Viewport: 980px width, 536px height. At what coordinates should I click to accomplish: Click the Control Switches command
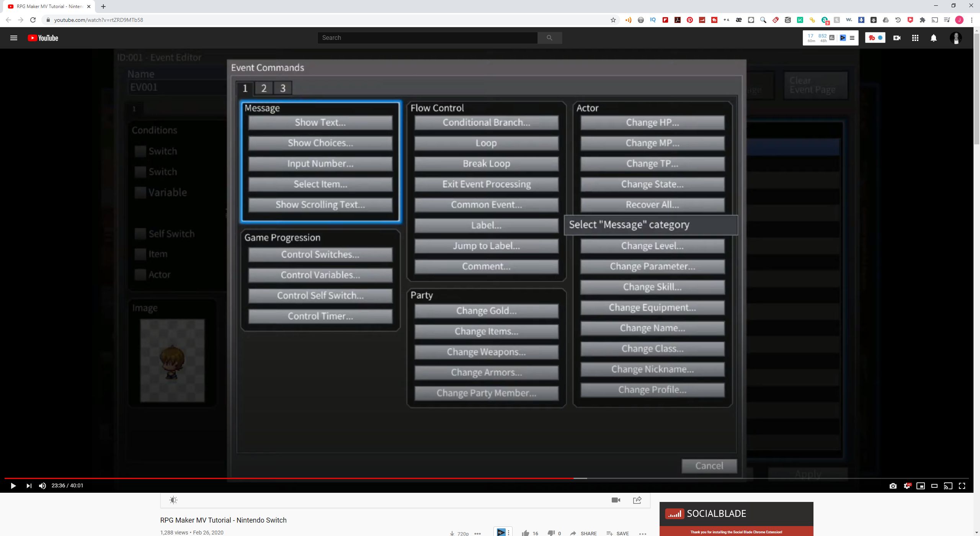(x=320, y=255)
